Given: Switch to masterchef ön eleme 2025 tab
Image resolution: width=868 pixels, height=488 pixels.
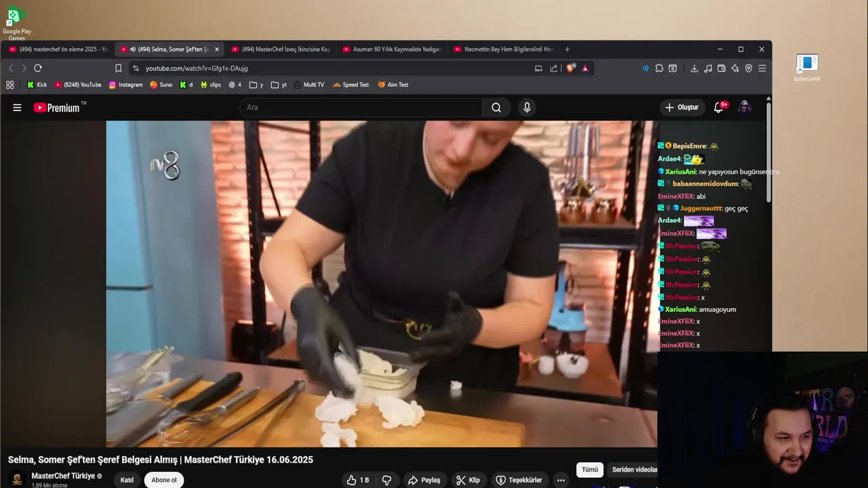Looking at the screenshot, I should (x=58, y=49).
